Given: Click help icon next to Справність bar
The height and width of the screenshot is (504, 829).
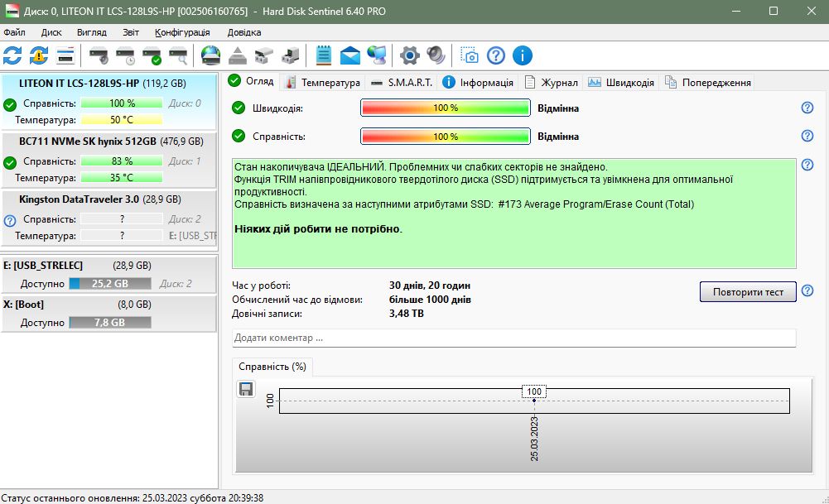Looking at the screenshot, I should [807, 136].
